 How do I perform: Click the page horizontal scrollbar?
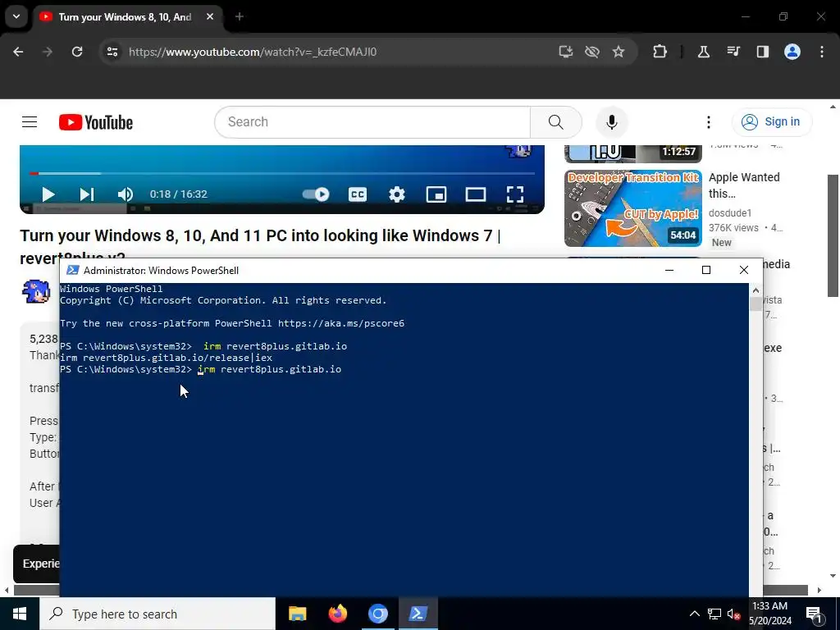(x=411, y=591)
